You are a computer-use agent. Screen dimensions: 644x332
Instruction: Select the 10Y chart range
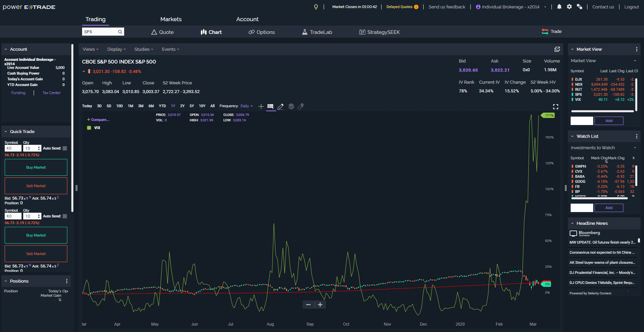click(202, 106)
